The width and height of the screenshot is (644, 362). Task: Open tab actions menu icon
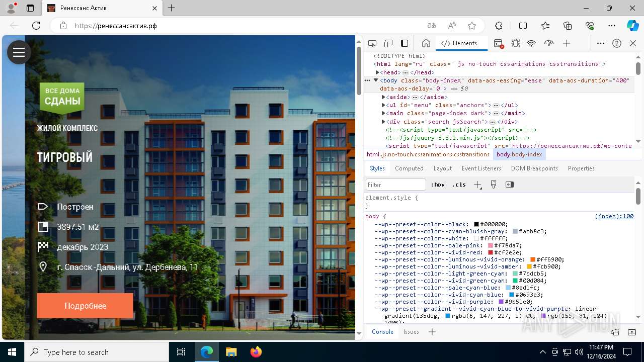(30, 8)
